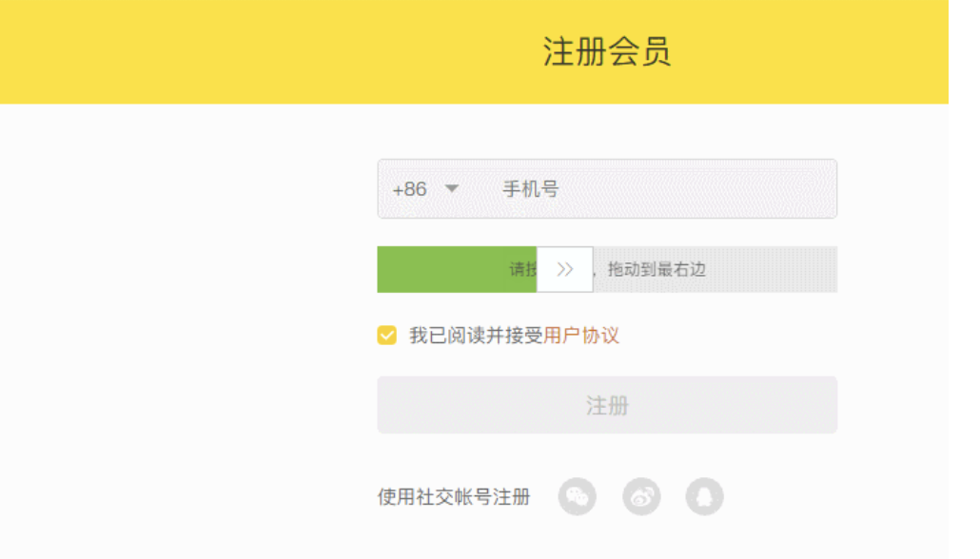This screenshot has width=980, height=559.
Task: Click the 注册 button
Action: 607,405
